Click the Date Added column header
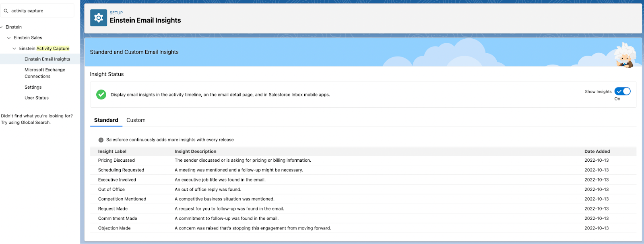Screen dimensions: 644x244 click(597, 152)
